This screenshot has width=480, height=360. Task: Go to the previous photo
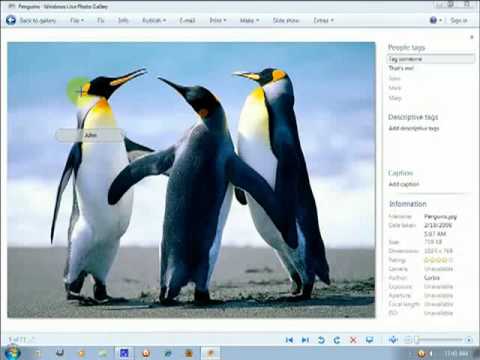click(289, 340)
